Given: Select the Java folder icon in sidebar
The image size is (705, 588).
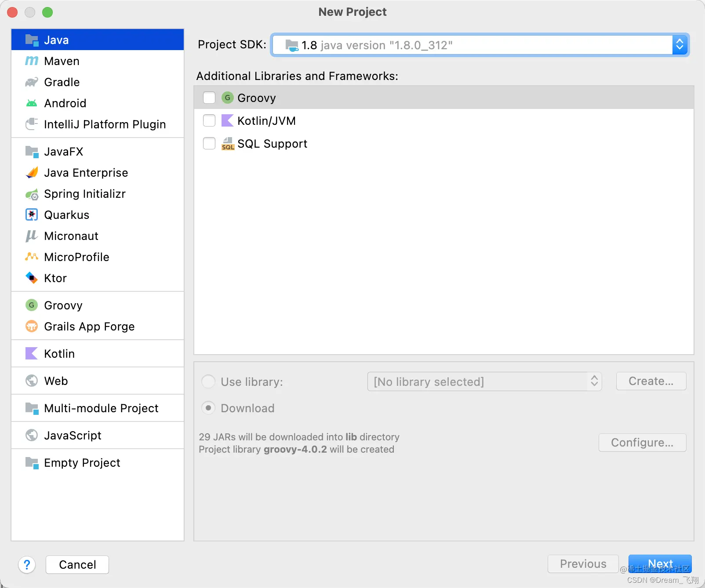Looking at the screenshot, I should (32, 40).
